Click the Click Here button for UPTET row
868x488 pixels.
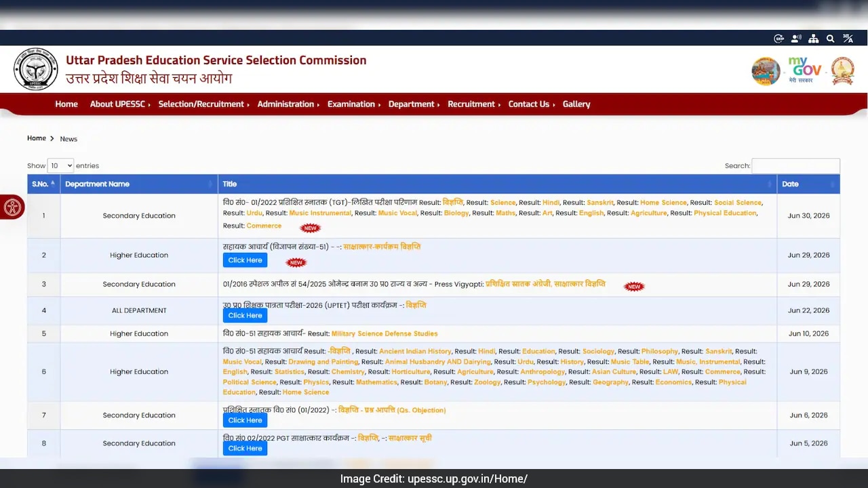click(x=245, y=316)
